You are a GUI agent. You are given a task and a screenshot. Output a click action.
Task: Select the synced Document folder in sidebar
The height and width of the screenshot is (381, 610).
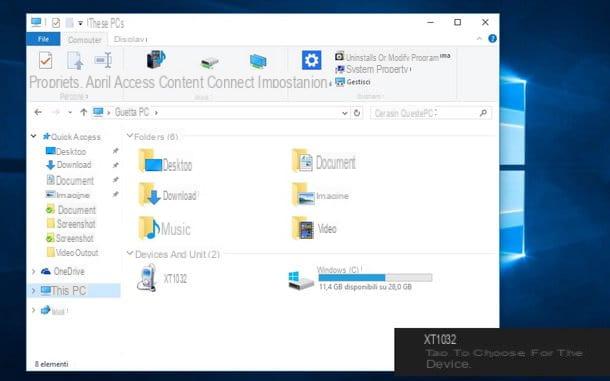[71, 210]
